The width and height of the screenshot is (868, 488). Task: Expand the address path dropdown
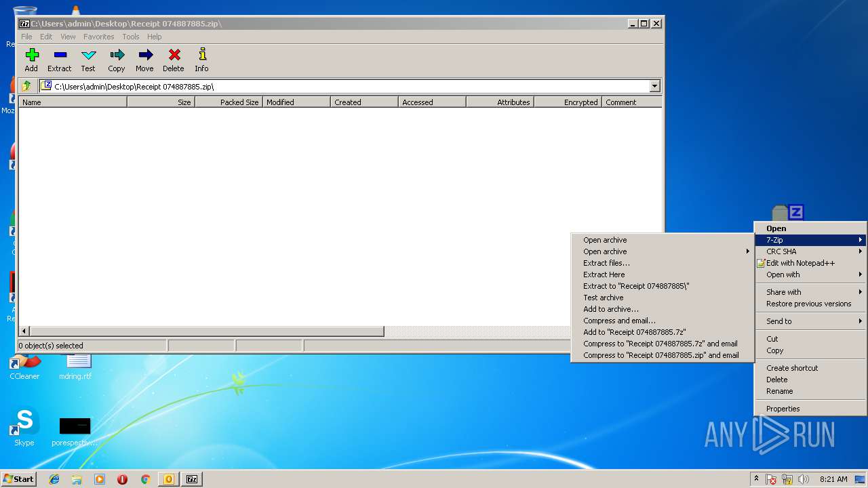pos(654,86)
